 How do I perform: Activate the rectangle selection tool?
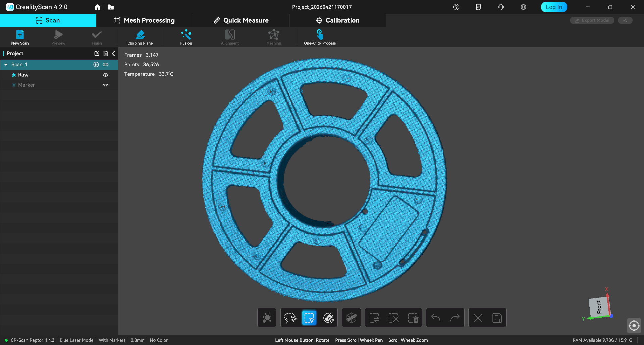309,318
